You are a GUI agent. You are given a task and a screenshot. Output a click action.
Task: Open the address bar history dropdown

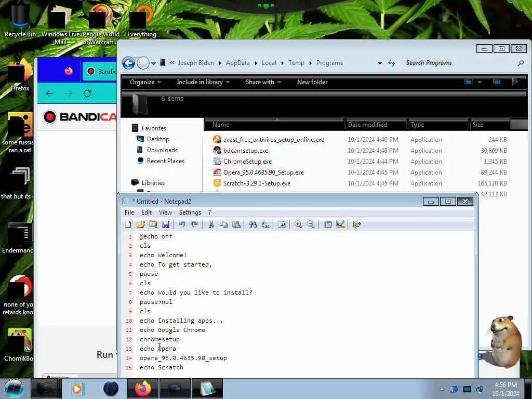pos(380,63)
